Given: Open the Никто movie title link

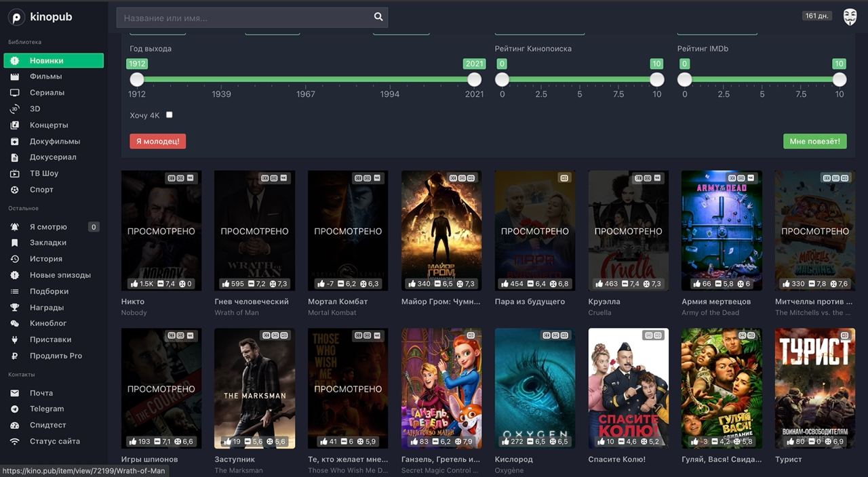Looking at the screenshot, I should click(x=133, y=302).
